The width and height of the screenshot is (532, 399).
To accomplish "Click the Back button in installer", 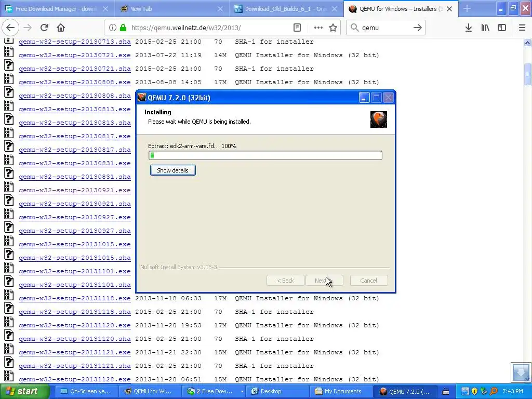I will pyautogui.click(x=285, y=281).
